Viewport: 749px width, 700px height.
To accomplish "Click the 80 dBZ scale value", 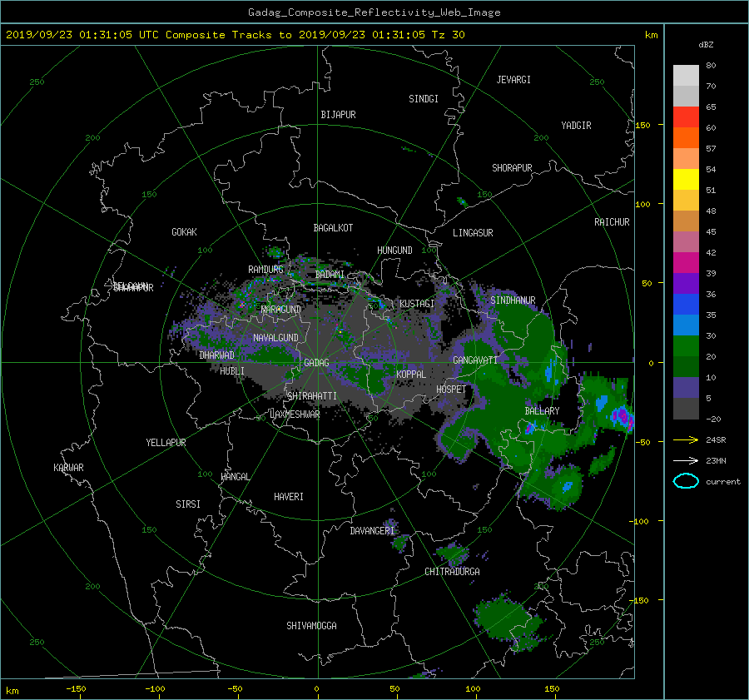I will click(x=711, y=66).
